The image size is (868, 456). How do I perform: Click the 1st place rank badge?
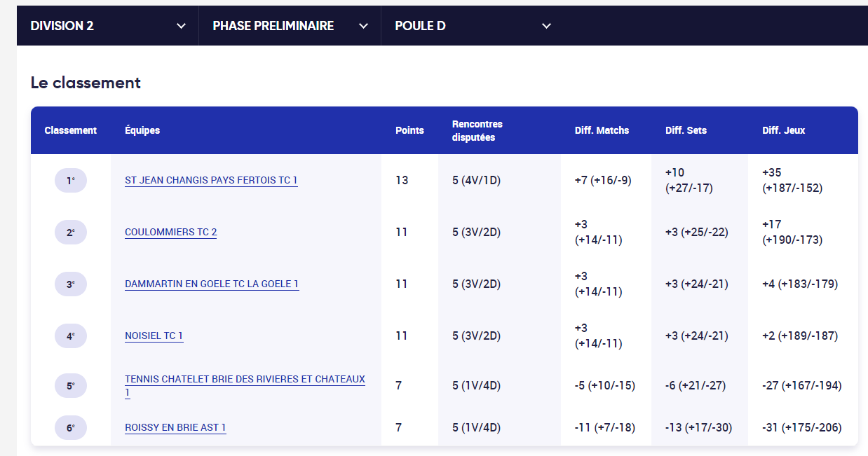(x=71, y=181)
